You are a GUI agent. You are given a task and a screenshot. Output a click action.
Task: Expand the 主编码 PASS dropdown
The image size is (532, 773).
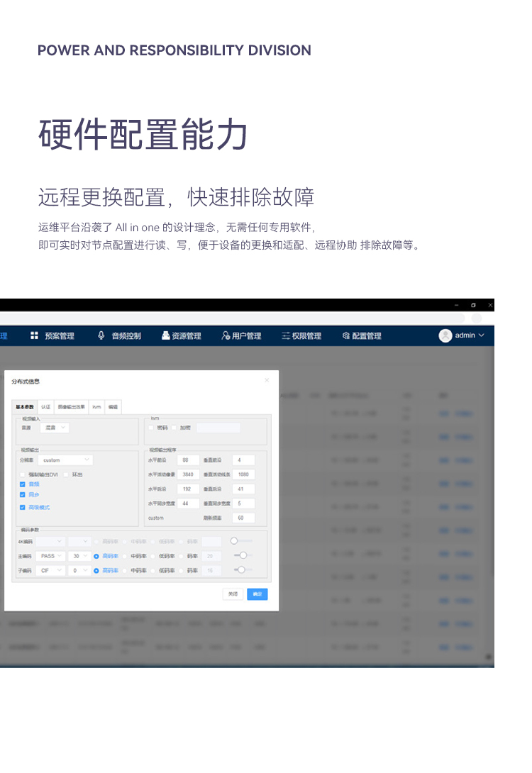point(52,556)
